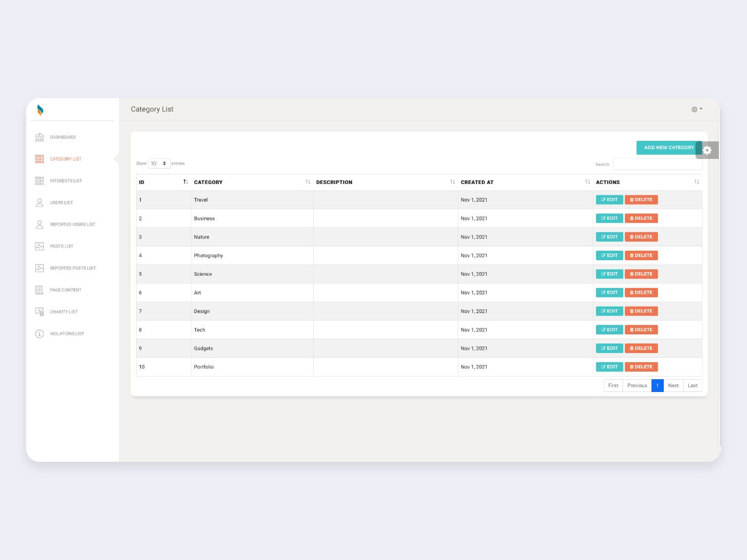Viewport: 747px width, 560px height.
Task: Delete the Nature category row
Action: coord(641,237)
